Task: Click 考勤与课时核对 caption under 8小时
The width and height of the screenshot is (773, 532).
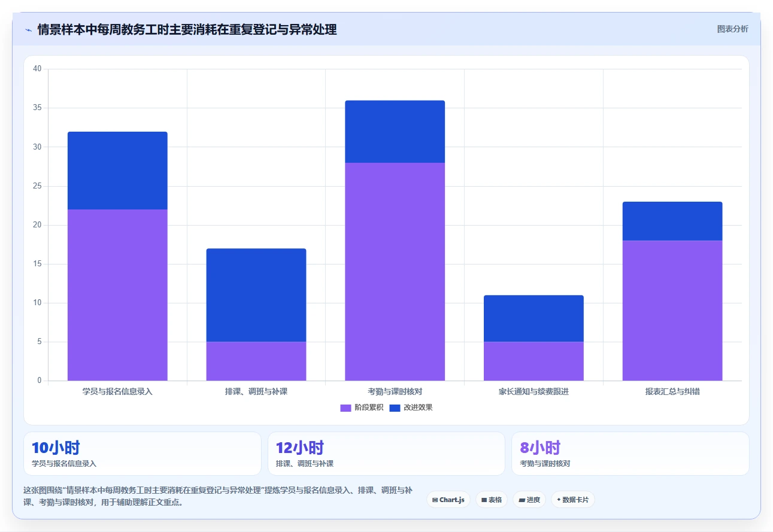Action: pyautogui.click(x=545, y=464)
